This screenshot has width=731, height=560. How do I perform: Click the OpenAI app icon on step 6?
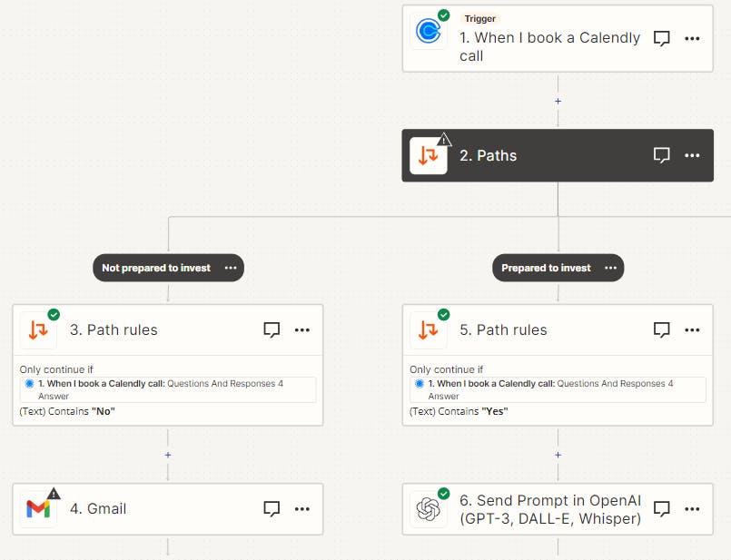click(x=428, y=509)
